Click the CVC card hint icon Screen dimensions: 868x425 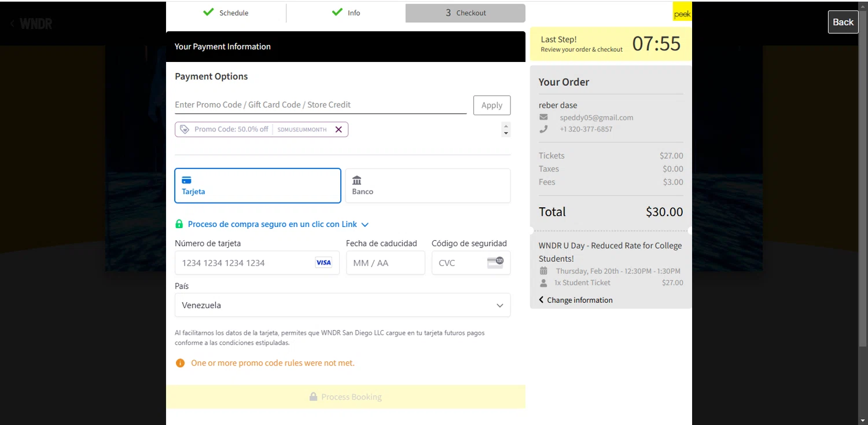click(495, 262)
